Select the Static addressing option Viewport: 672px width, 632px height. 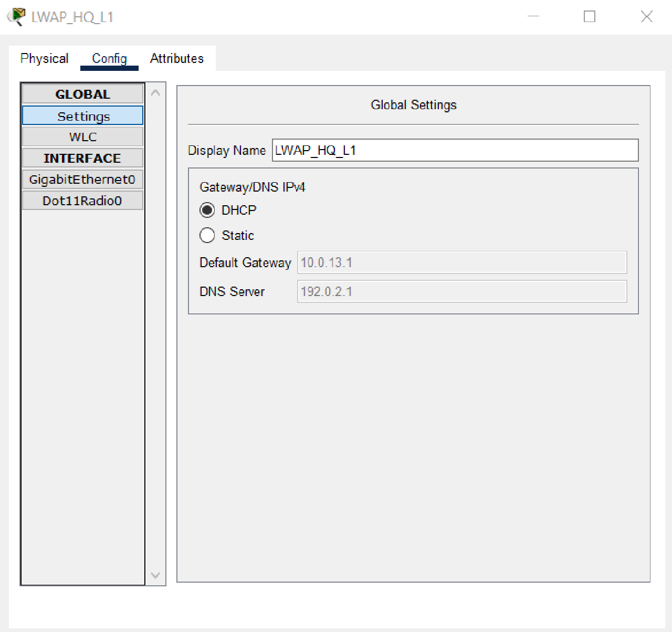[x=207, y=235]
